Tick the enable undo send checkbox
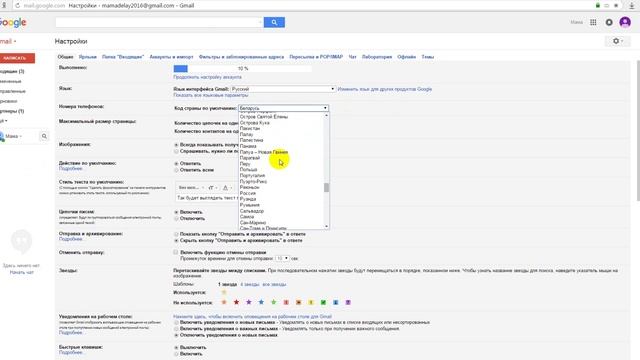Screen dimensions: 640x360 [x=176, y=252]
